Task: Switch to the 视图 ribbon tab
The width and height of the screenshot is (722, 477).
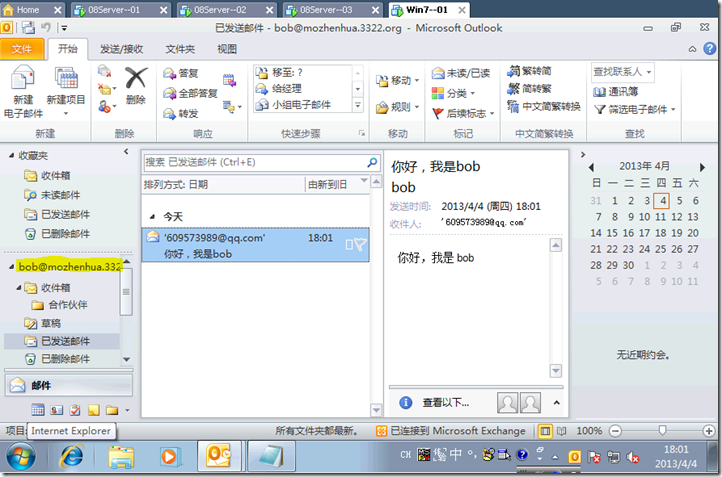Action: click(227, 49)
